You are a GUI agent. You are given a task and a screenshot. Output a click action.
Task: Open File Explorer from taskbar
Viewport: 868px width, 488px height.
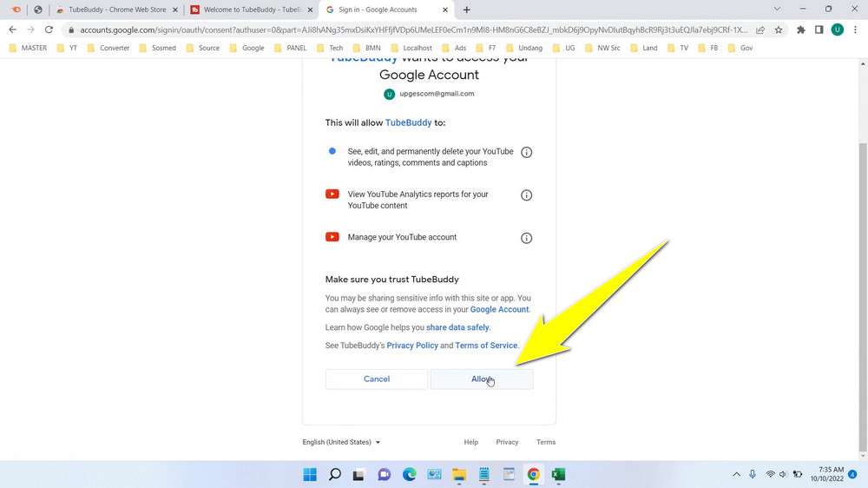(459, 475)
